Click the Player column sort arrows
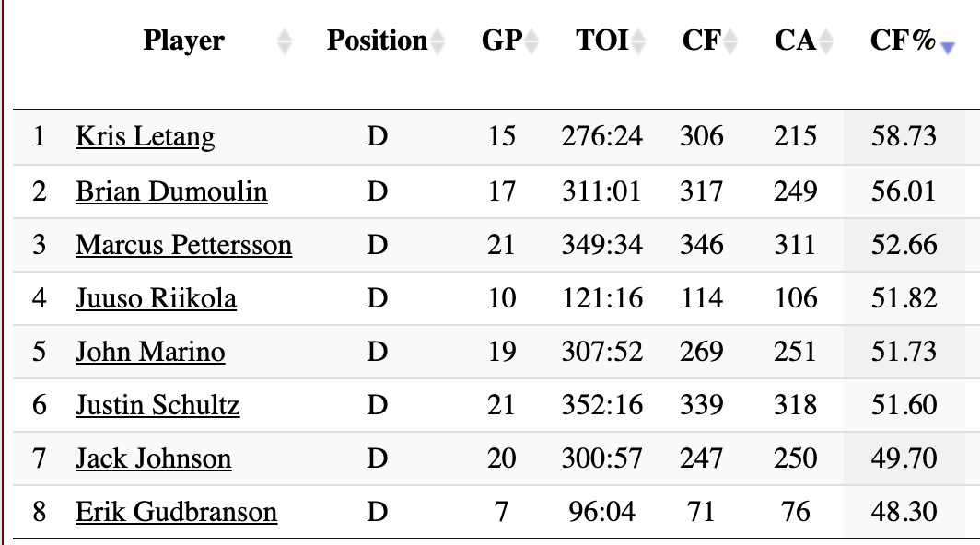 pyautogui.click(x=285, y=41)
